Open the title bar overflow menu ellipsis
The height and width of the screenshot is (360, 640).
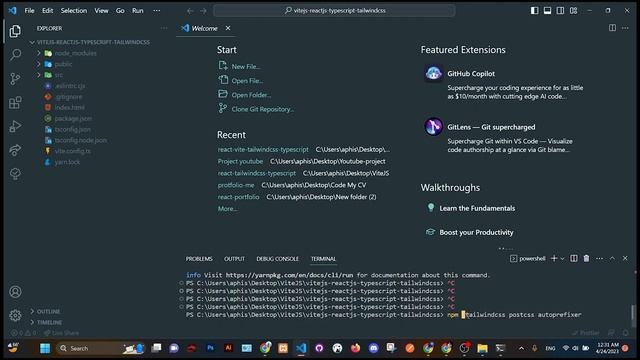click(157, 11)
